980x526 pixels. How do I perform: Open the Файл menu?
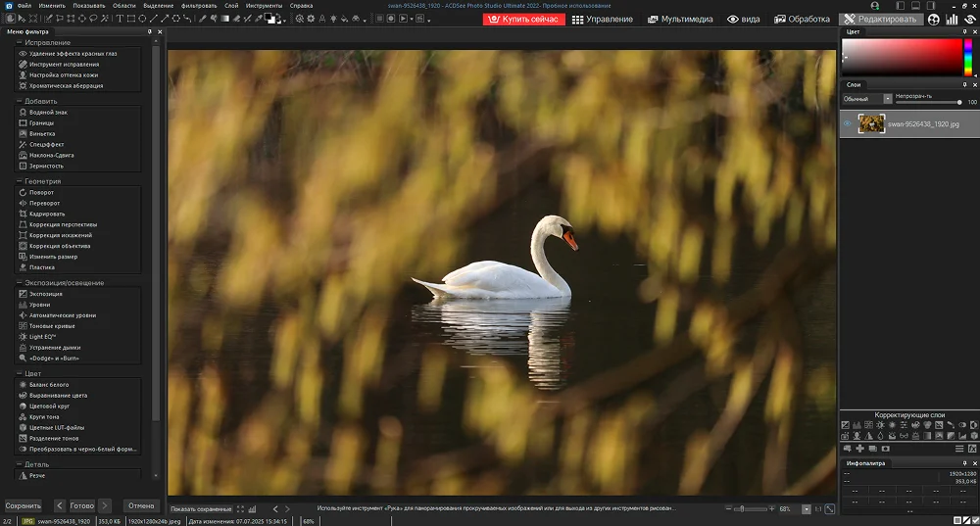(24, 6)
